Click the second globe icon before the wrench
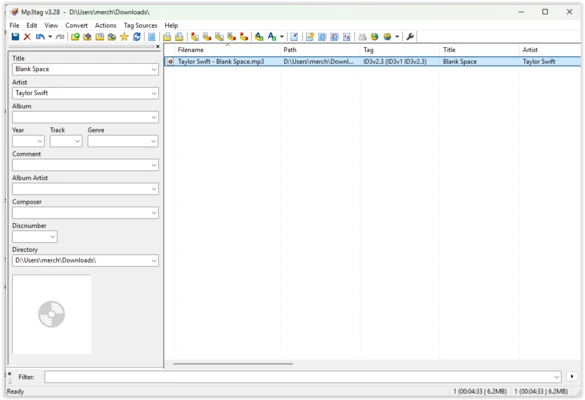The image size is (585, 400). tap(387, 37)
